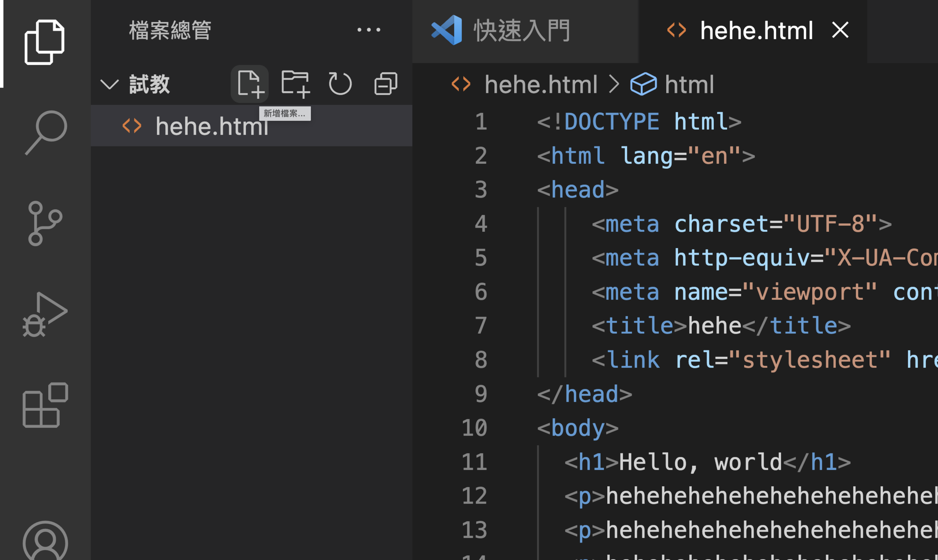Open the Search view icon
The height and width of the screenshot is (560, 938).
(x=45, y=132)
